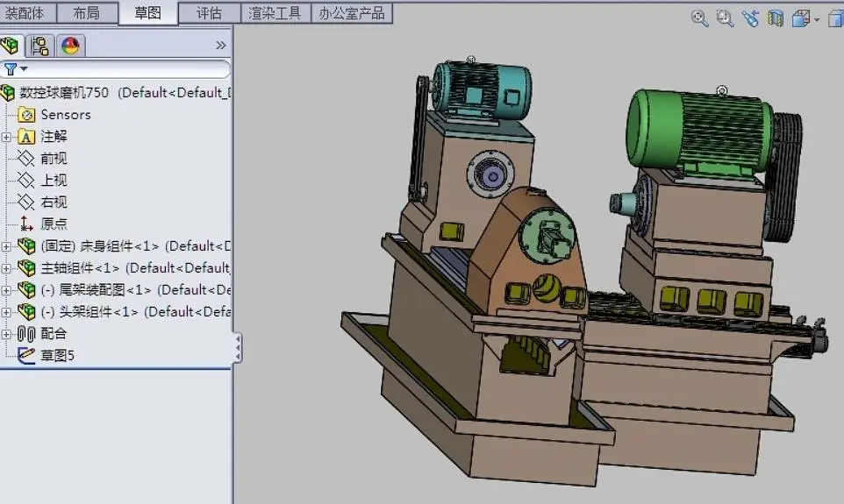This screenshot has width=844, height=504.
Task: Expand the (固定) 床身组件<1> node
Action: point(6,247)
